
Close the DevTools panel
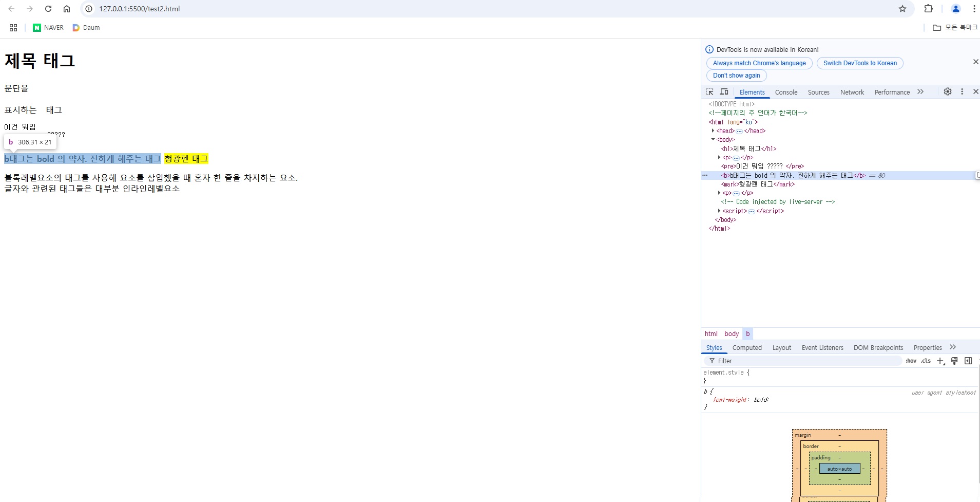coord(975,91)
